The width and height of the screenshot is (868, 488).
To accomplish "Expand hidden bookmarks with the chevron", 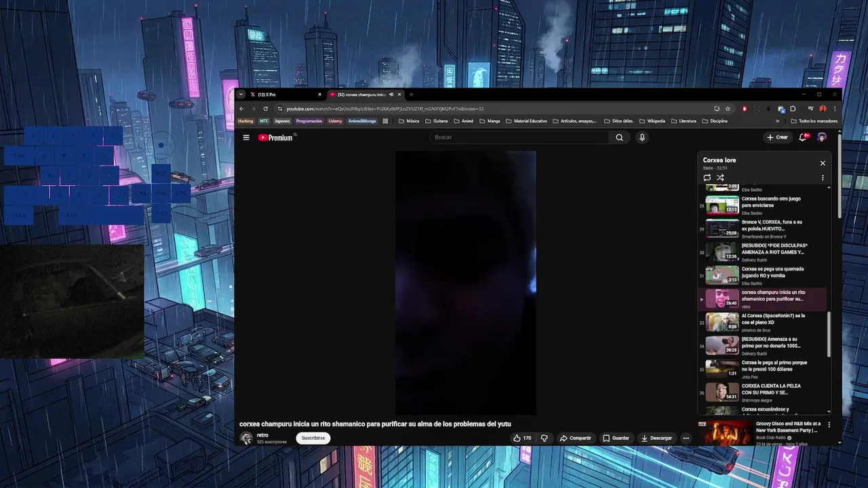I will [778, 121].
